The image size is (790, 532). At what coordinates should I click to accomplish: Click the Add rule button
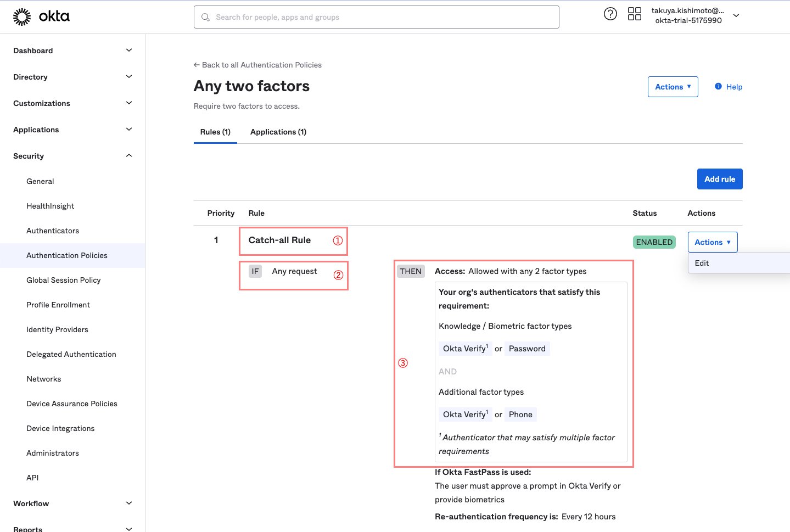[719, 179]
